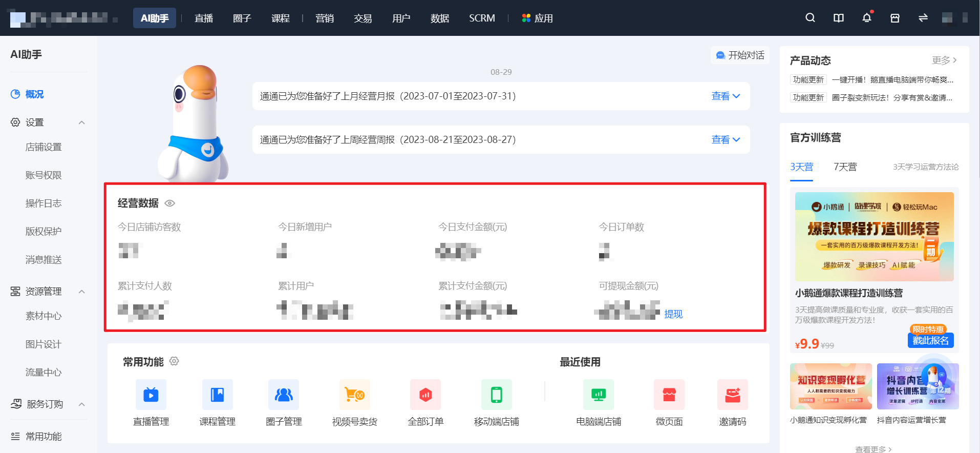Click the search magnifier icon in top bar
The width and height of the screenshot is (980, 453).
[810, 18]
